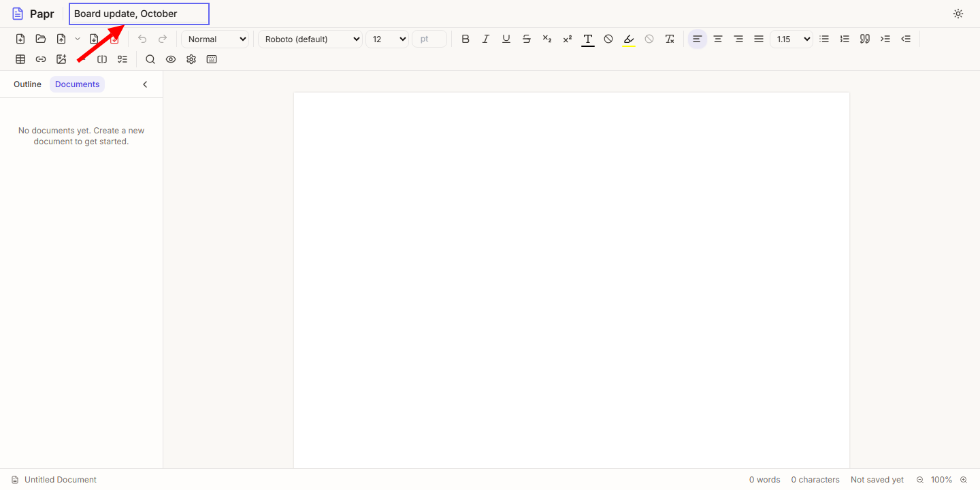980x490 pixels.
Task: Decrease the paragraph indent
Action: click(906, 39)
